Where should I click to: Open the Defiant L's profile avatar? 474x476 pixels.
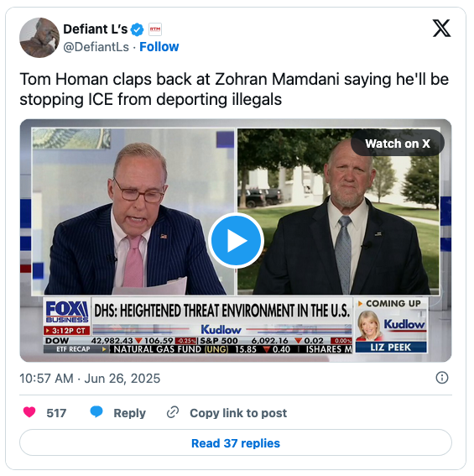pyautogui.click(x=39, y=38)
